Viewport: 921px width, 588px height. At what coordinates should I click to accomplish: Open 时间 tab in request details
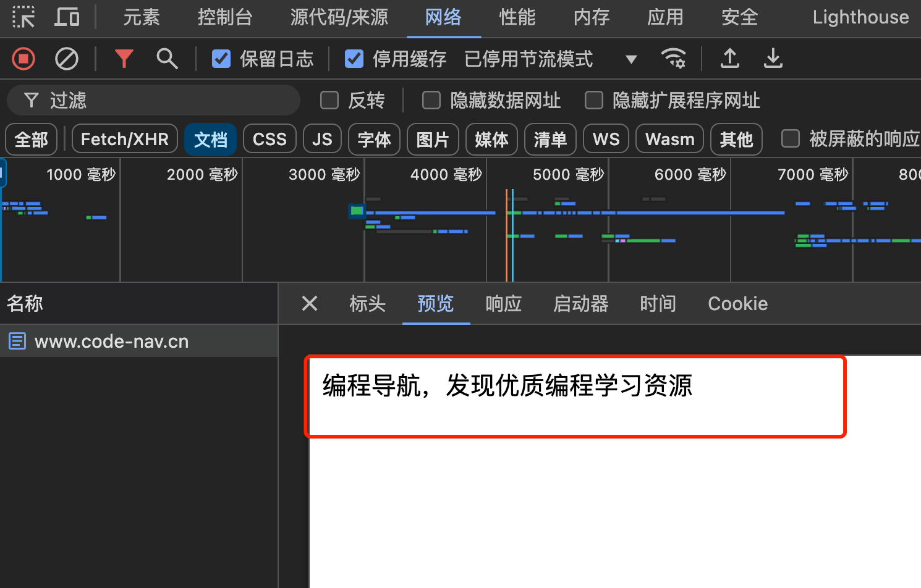658,303
